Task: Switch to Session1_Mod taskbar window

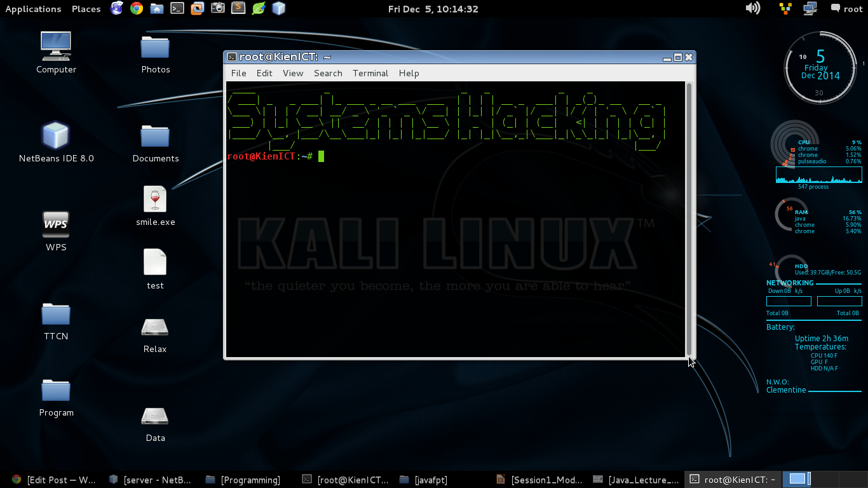Action: [x=539, y=480]
